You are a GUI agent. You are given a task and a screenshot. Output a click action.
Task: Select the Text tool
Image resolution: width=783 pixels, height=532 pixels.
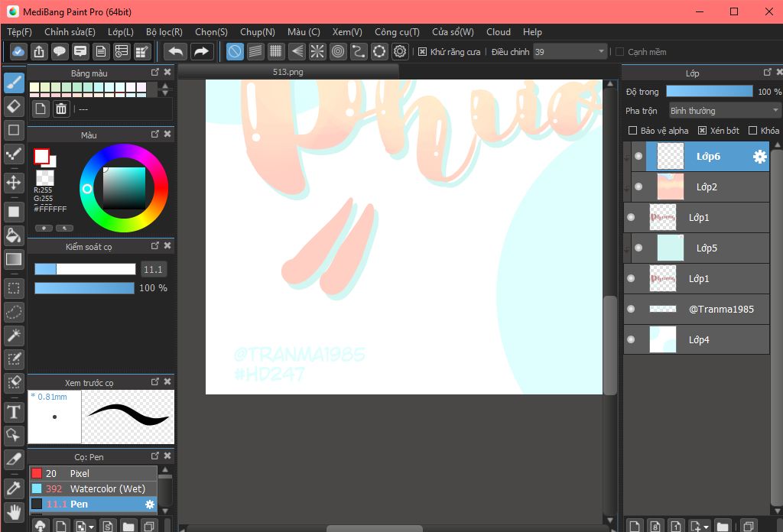coord(14,412)
